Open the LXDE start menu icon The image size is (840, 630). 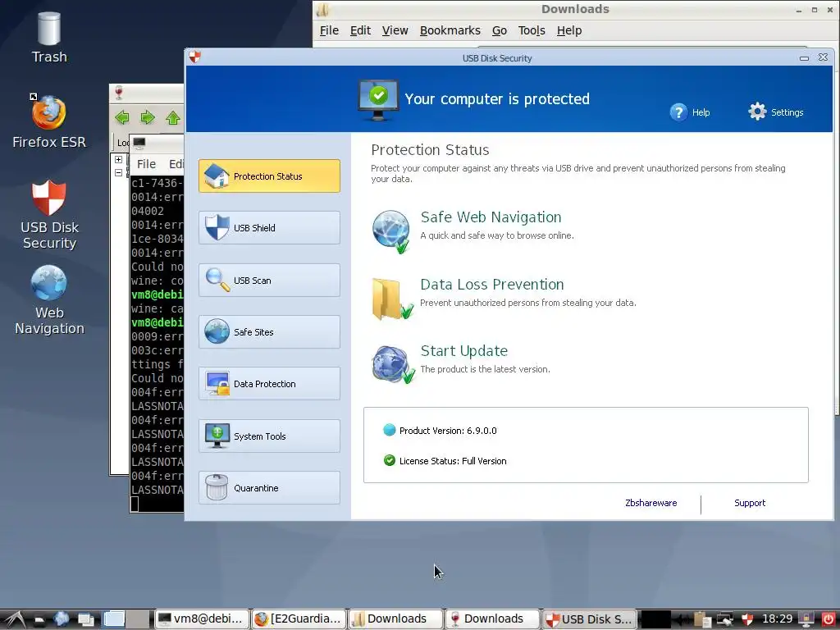[x=15, y=619]
